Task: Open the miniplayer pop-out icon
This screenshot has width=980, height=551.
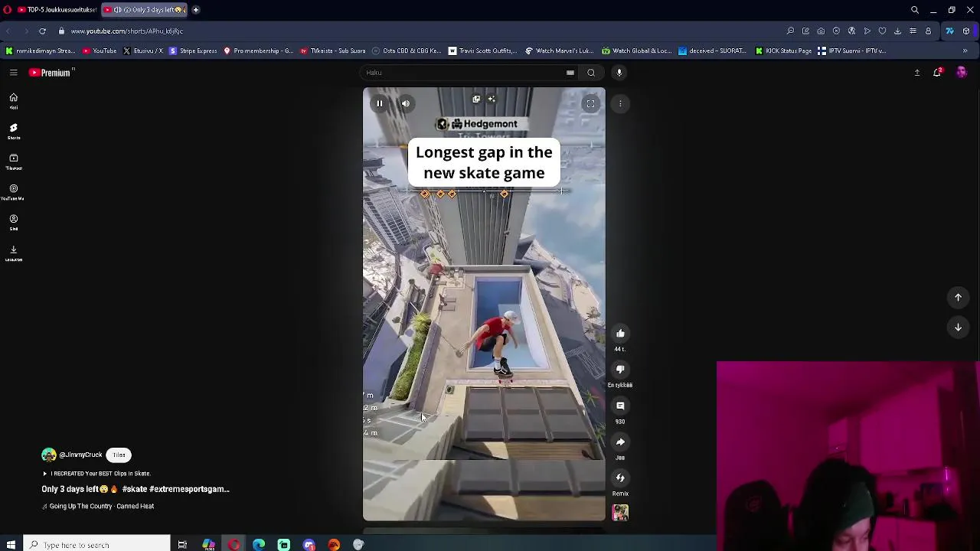Action: [476, 99]
